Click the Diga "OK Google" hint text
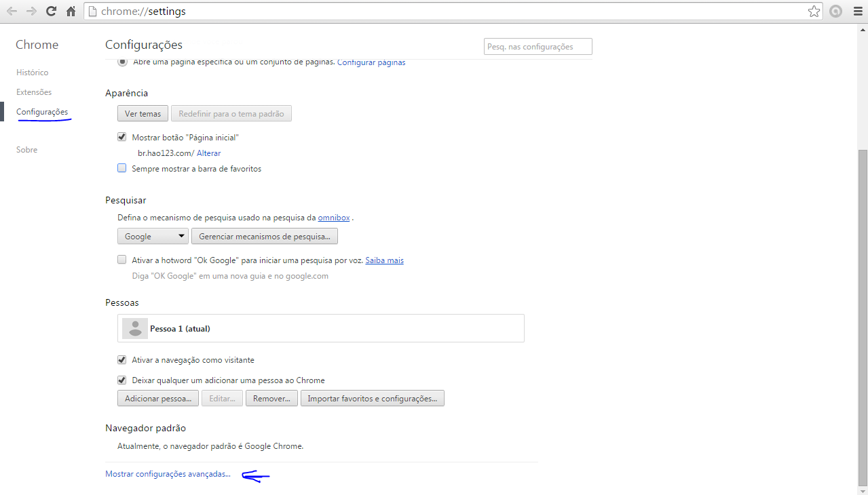 230,276
